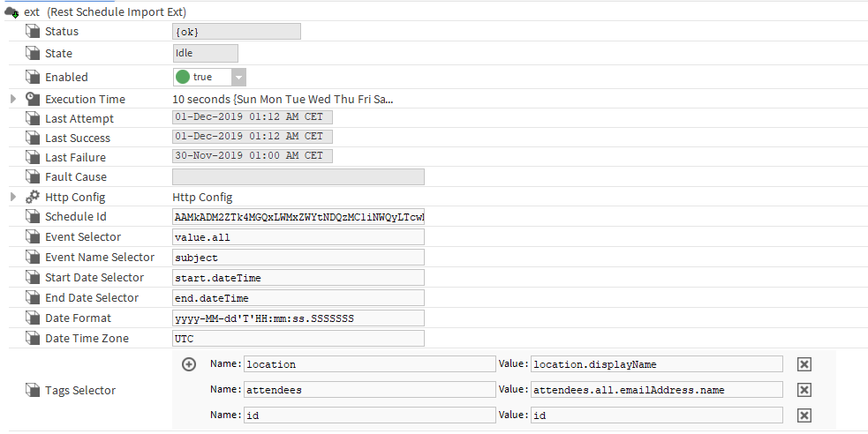This screenshot has height=434, width=868.
Task: Expand the Http Config row
Action: (13, 197)
